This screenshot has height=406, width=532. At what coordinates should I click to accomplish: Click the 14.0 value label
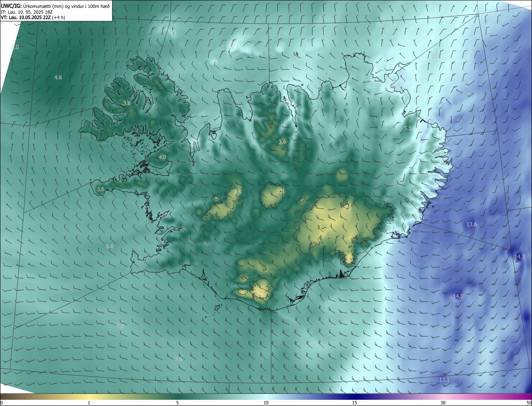tap(458, 296)
